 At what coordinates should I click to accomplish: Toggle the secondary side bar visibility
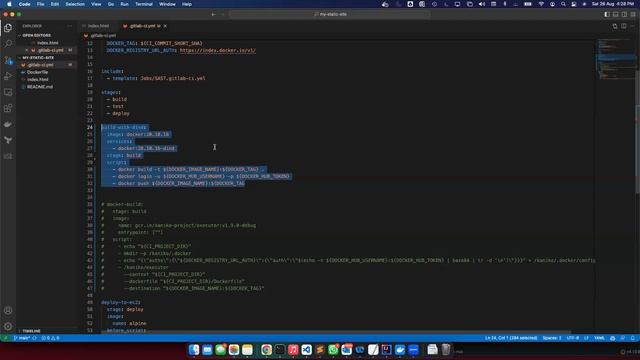[624, 14]
